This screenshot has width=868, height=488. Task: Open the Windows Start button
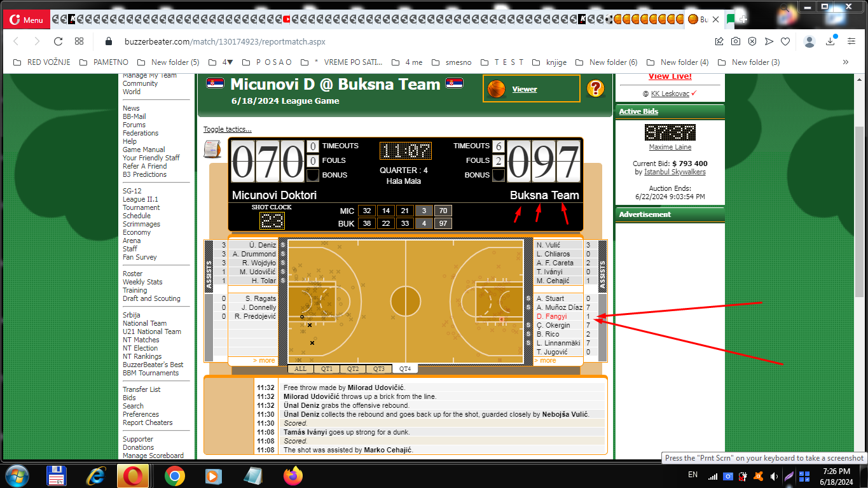coord(17,476)
